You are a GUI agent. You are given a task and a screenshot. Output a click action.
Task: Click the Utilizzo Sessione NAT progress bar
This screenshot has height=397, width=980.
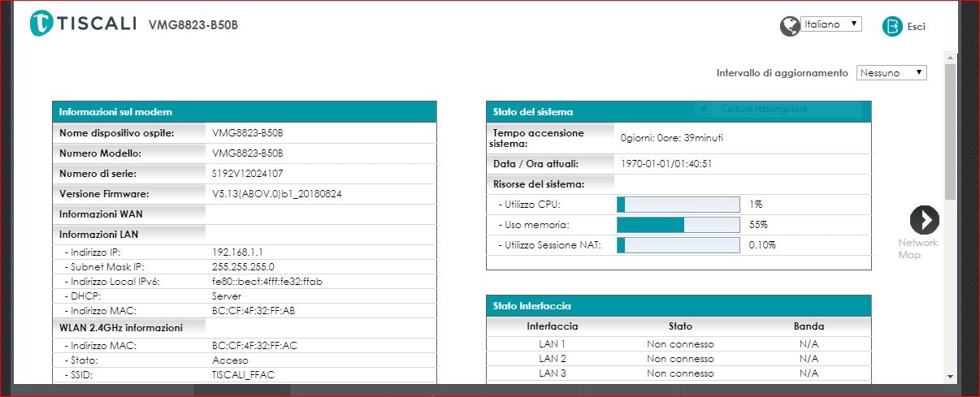tap(679, 244)
